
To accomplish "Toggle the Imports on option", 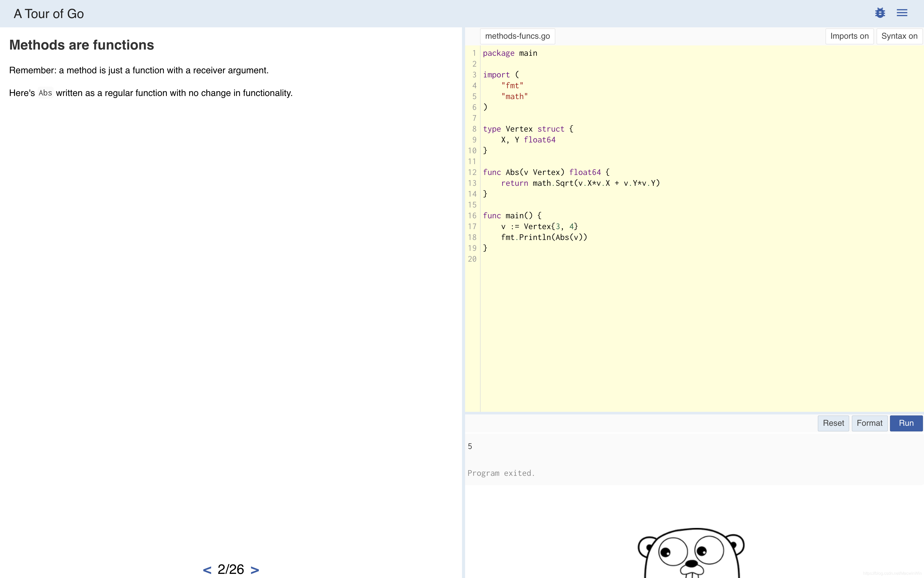I will (x=849, y=36).
